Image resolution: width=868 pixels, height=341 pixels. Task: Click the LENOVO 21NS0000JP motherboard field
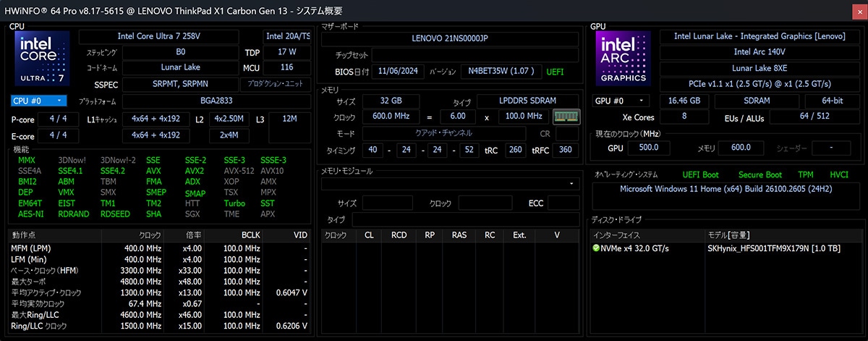tap(450, 38)
